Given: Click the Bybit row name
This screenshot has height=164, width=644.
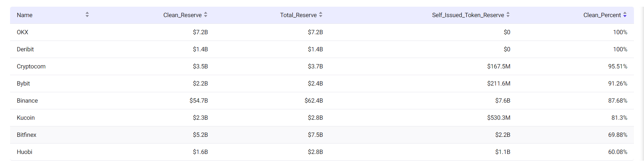Looking at the screenshot, I should click(23, 84).
